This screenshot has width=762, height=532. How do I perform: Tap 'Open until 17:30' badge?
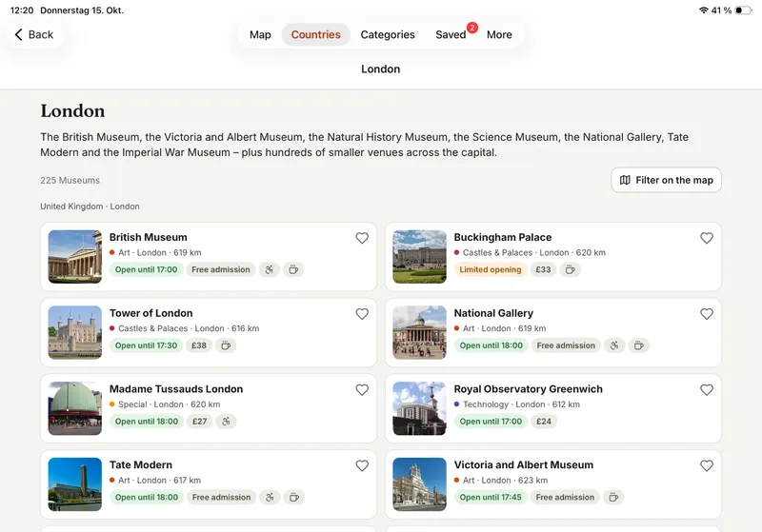(147, 345)
